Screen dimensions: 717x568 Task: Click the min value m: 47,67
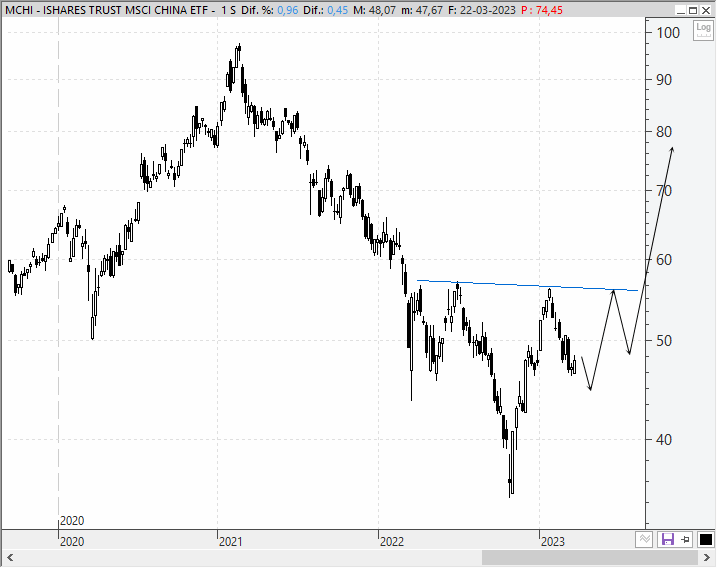coord(422,10)
